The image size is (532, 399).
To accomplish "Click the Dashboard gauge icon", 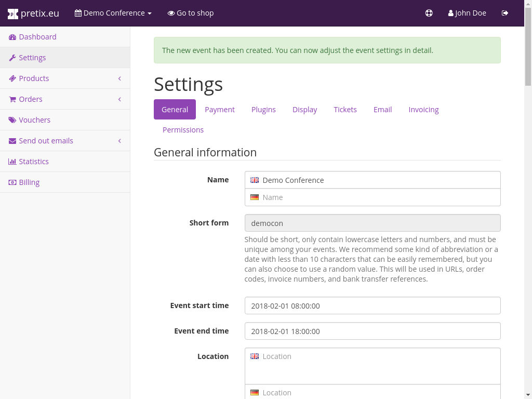I will point(12,37).
